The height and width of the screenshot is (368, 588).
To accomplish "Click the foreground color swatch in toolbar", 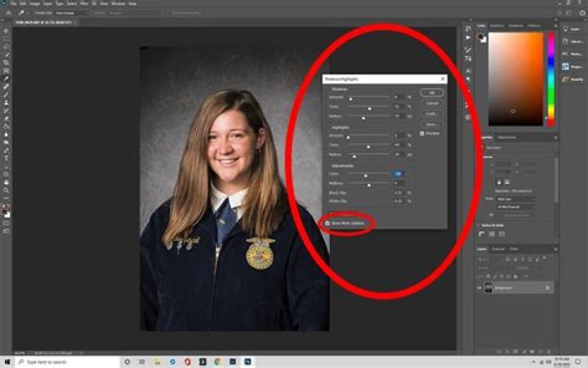I will [5, 212].
